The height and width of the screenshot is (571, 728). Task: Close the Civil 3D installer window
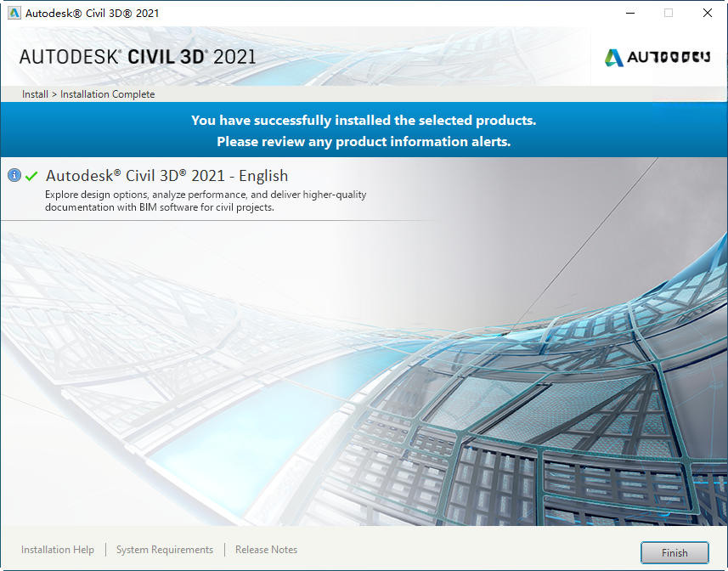tap(707, 13)
